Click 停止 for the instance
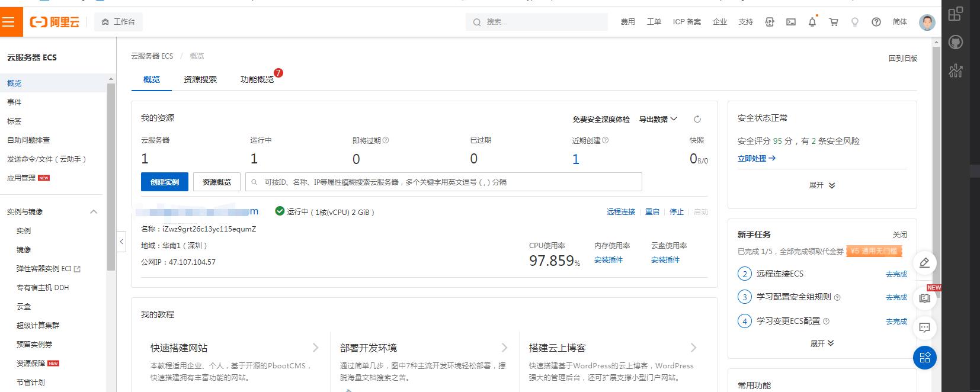980x392 pixels. 677,211
